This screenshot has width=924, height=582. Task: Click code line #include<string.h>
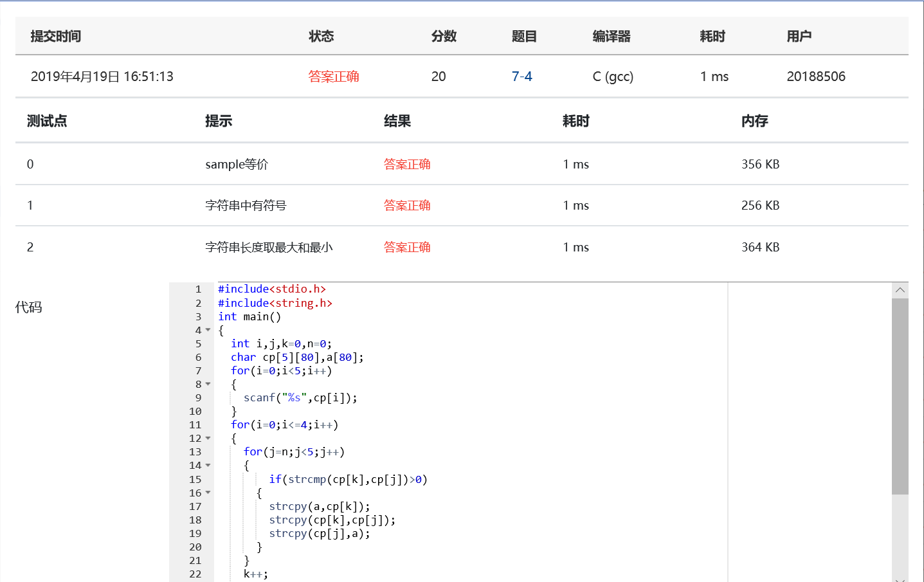[x=275, y=303]
